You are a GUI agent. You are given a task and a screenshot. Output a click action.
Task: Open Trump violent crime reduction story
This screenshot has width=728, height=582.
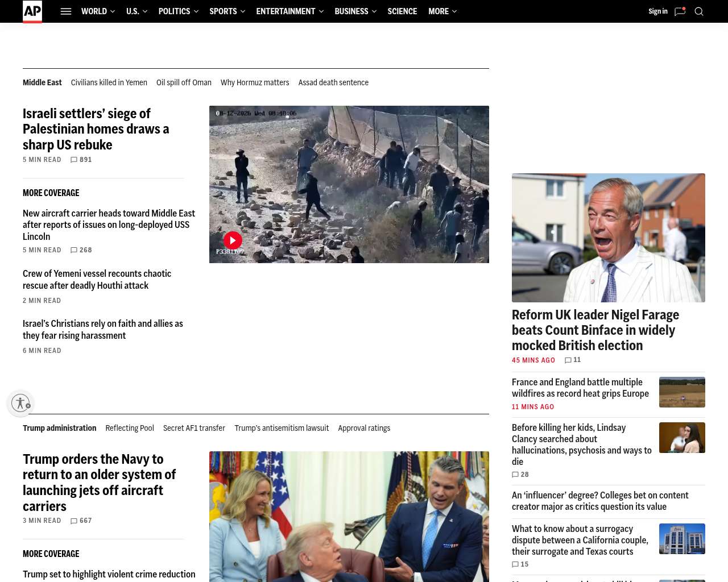pos(109,574)
